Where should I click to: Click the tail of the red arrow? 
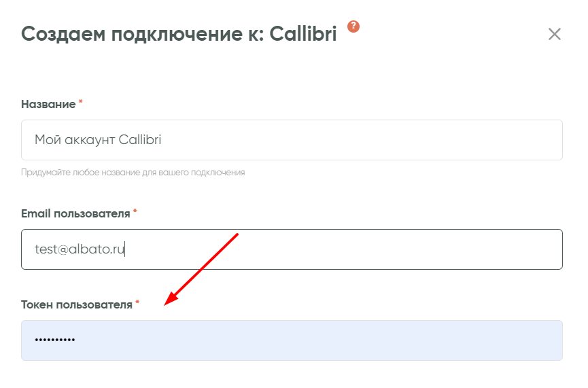[237, 235]
